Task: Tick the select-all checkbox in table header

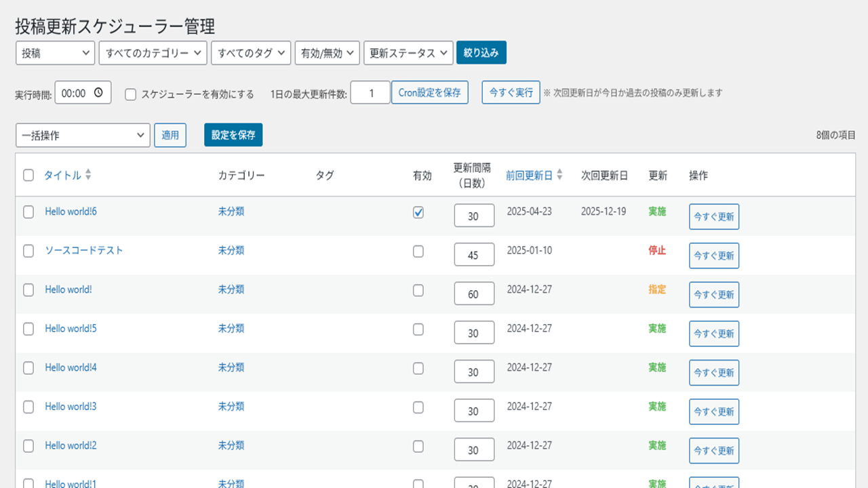Action: pyautogui.click(x=28, y=176)
